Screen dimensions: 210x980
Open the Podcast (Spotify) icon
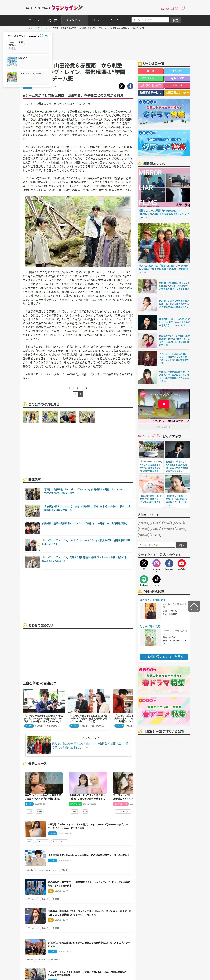click(x=144, y=579)
